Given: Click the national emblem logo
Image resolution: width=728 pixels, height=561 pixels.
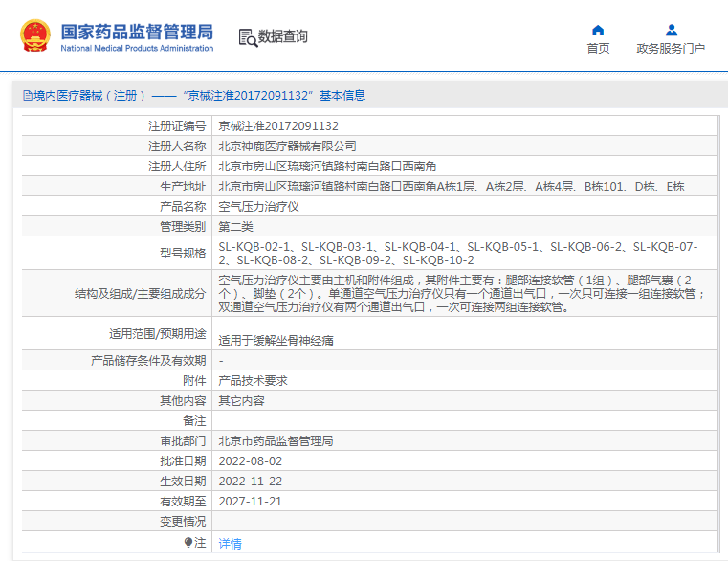Looking at the screenshot, I should [34, 35].
